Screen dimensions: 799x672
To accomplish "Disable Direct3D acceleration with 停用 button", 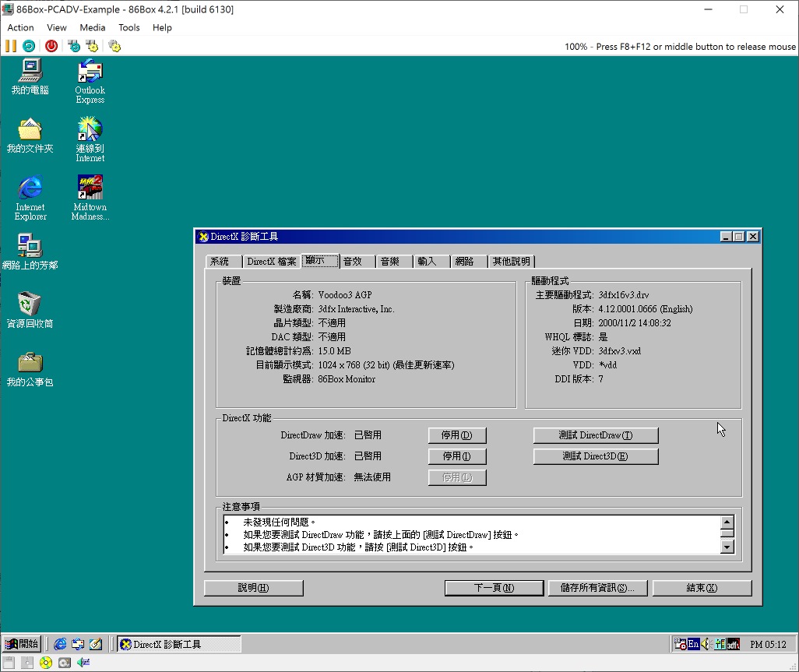I will coord(457,456).
